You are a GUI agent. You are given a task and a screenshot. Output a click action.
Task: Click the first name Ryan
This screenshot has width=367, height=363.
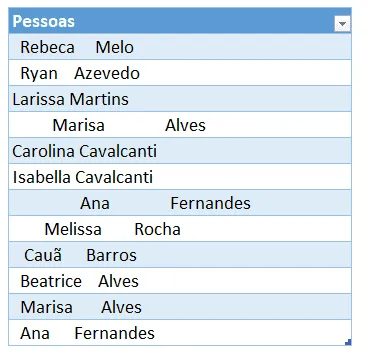(x=39, y=74)
